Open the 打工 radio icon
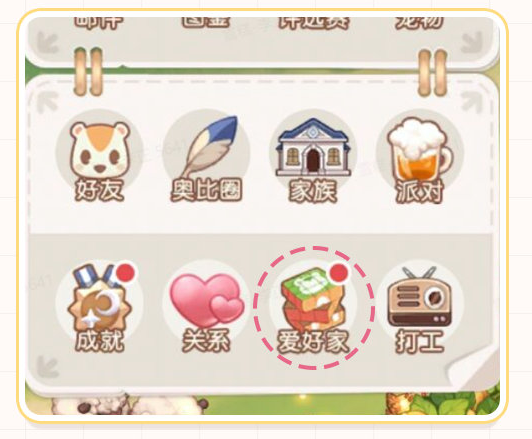 (x=420, y=303)
